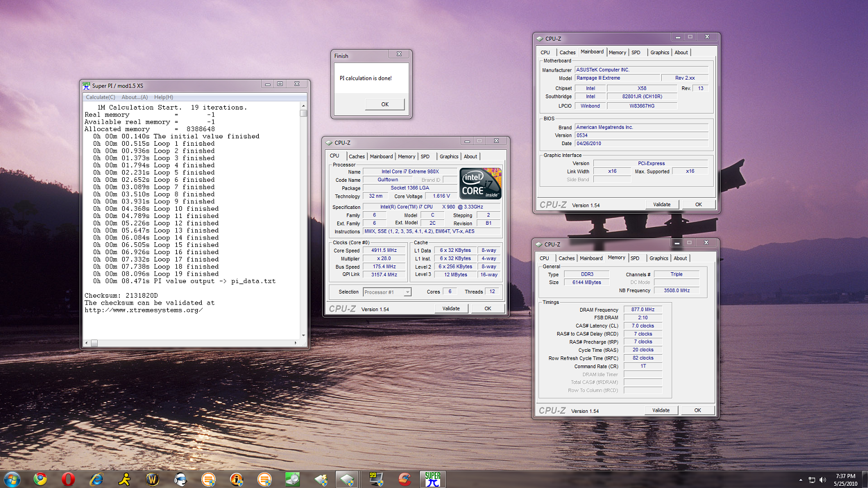This screenshot has width=868, height=488.
Task: Click 'Checksum: 2131820D' line in Super PI
Action: pos(121,295)
